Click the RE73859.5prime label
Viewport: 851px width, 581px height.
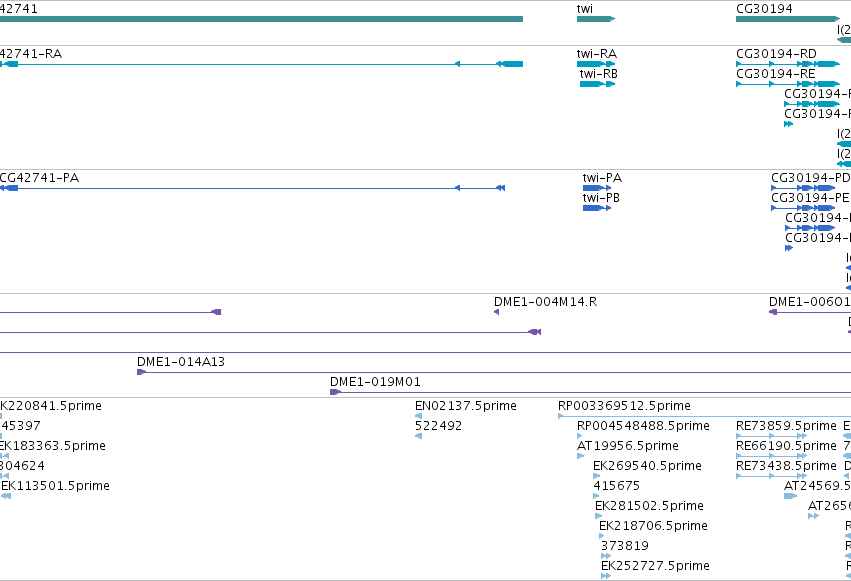point(786,426)
